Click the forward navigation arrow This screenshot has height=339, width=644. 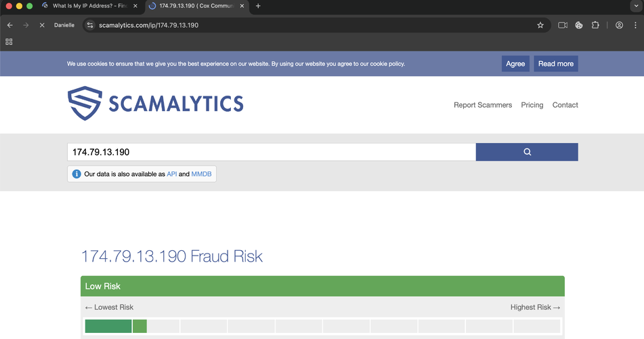click(x=26, y=25)
